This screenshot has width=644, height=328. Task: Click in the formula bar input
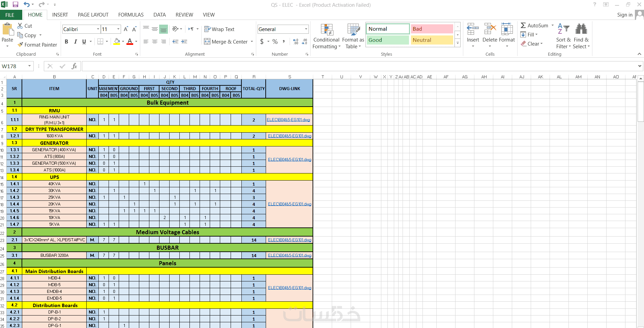[359, 66]
